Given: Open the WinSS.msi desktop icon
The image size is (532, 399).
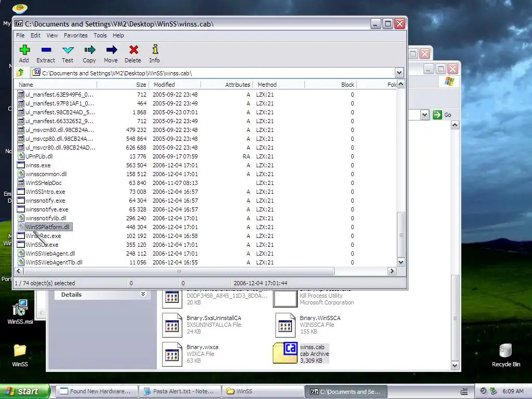Looking at the screenshot, I should (20, 308).
